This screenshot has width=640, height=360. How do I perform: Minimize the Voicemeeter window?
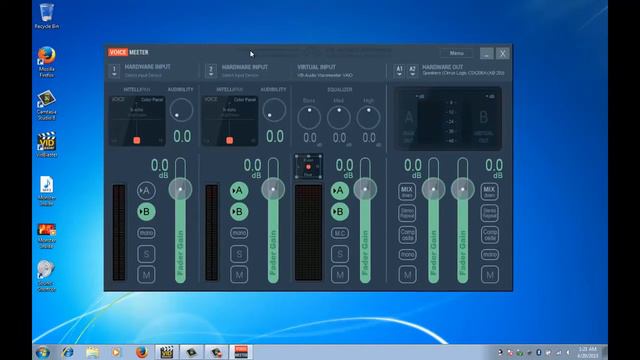[486, 53]
